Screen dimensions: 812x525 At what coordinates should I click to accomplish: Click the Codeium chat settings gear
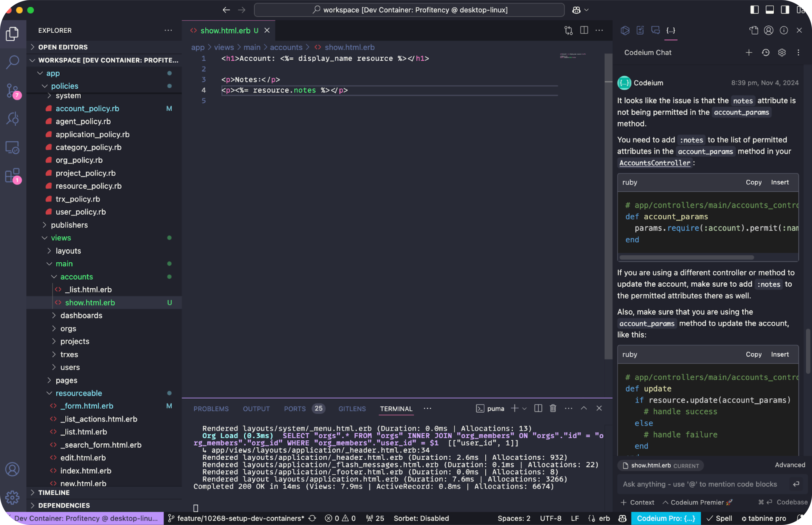point(782,52)
